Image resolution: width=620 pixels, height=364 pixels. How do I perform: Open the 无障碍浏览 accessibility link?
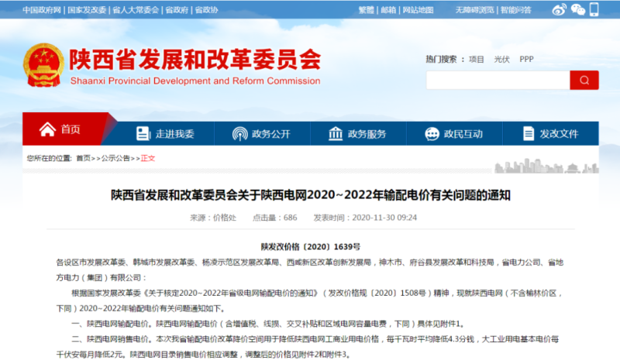point(474,10)
